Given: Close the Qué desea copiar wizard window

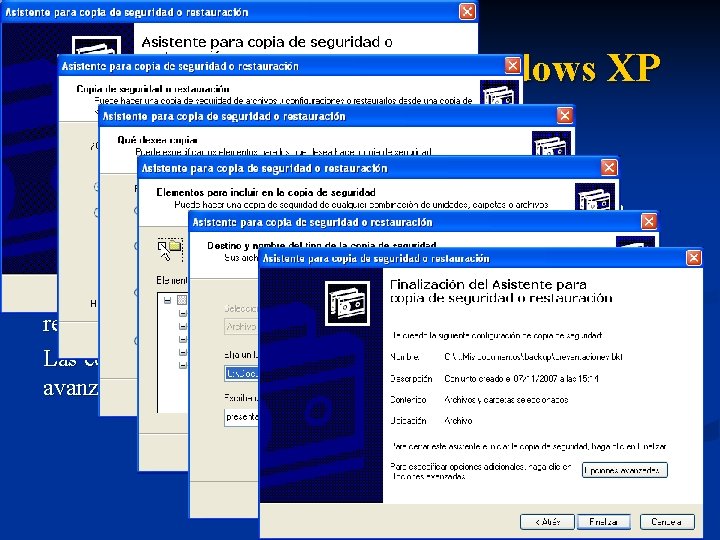Looking at the screenshot, I should (x=564, y=115).
